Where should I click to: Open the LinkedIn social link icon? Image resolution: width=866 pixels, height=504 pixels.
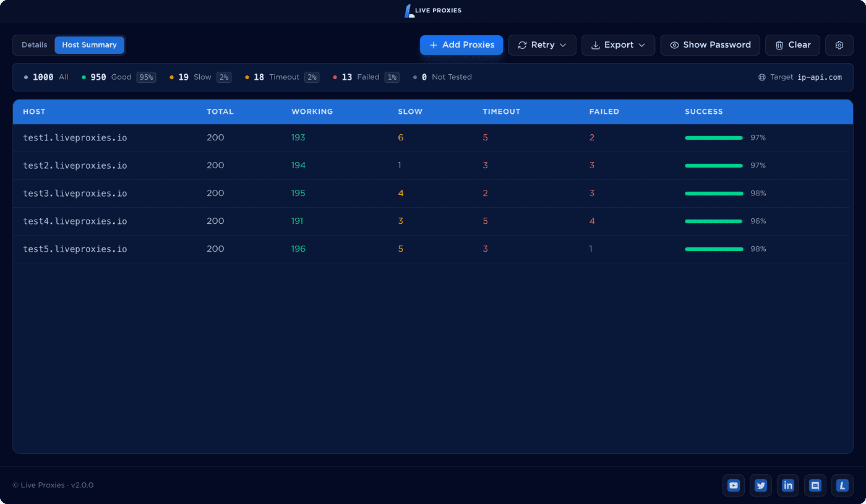pyautogui.click(x=788, y=485)
